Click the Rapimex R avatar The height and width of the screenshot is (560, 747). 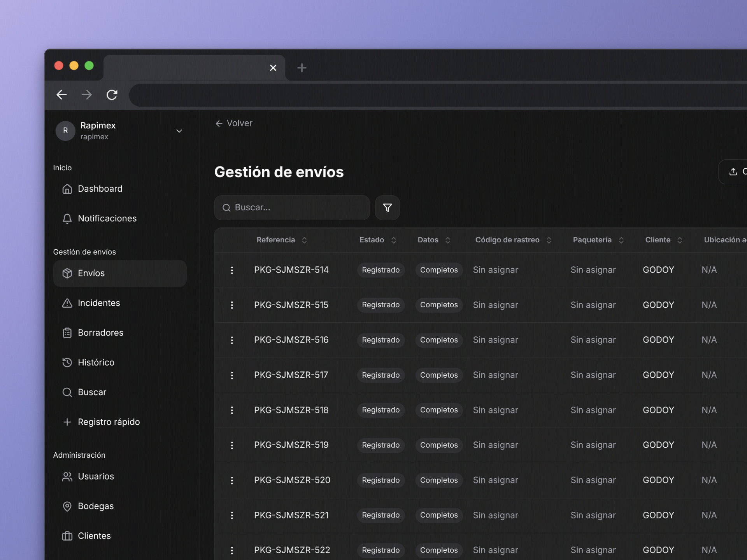point(65,131)
